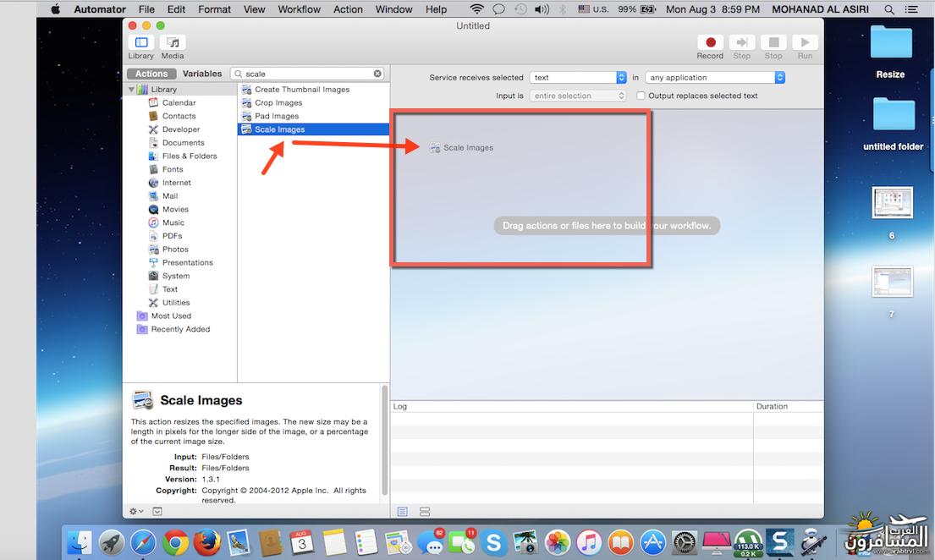Open Google Chrome from the Dock

[x=174, y=543]
